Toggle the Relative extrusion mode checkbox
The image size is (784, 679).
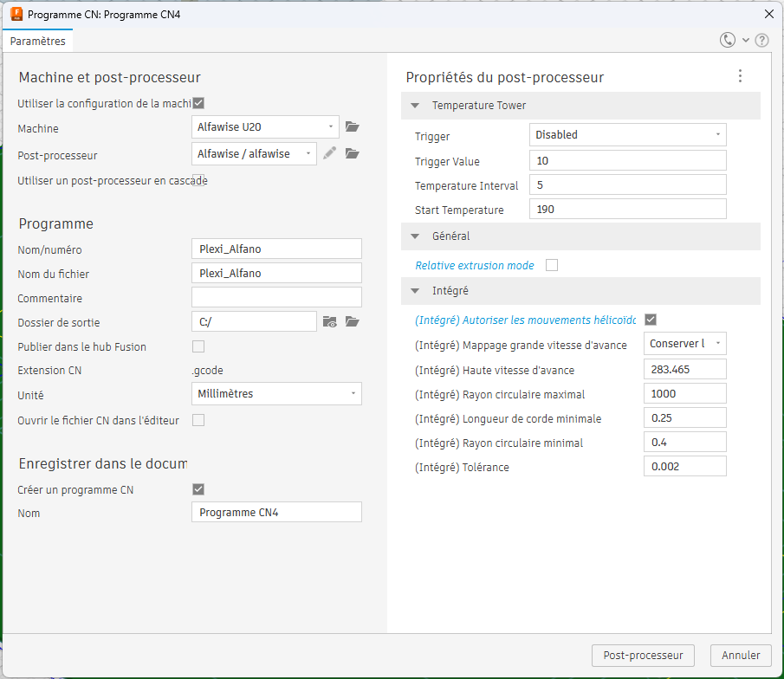pos(552,265)
